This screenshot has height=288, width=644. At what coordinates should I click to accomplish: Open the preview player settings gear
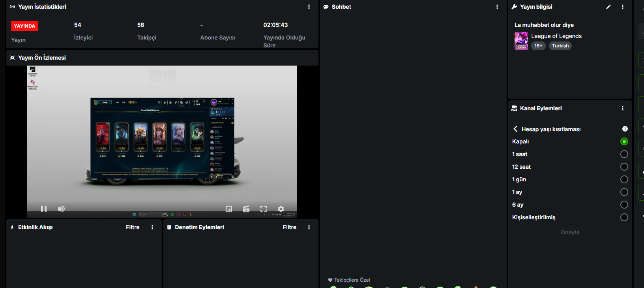pyautogui.click(x=281, y=209)
